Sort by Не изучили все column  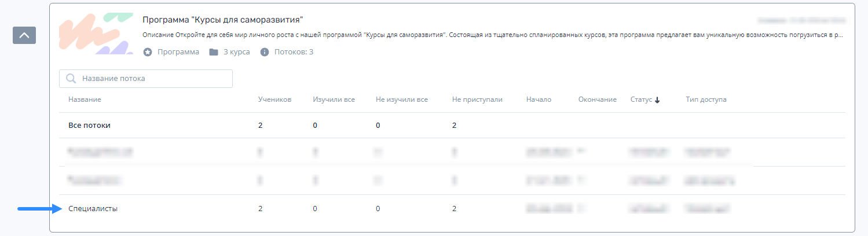(402, 99)
